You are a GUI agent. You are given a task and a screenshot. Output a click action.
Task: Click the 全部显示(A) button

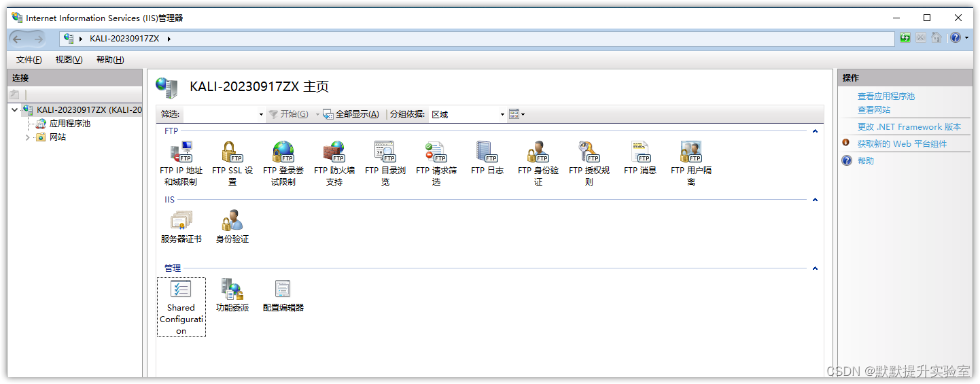point(351,114)
